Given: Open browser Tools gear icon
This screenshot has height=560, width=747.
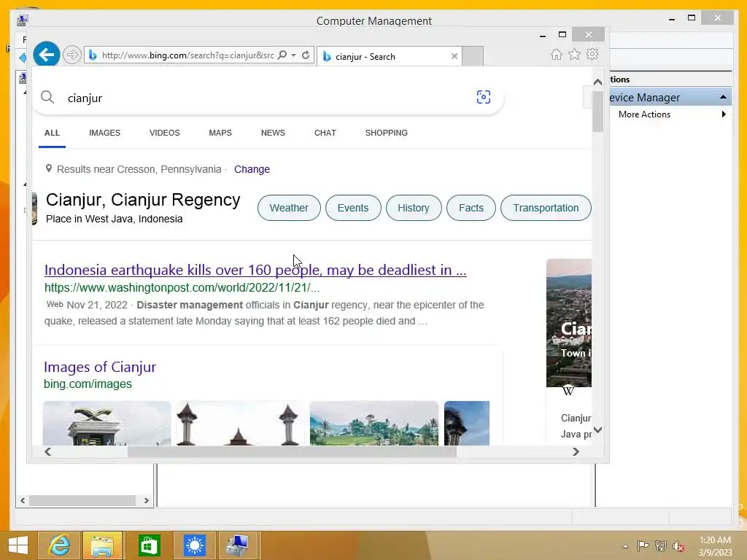Looking at the screenshot, I should (x=592, y=54).
